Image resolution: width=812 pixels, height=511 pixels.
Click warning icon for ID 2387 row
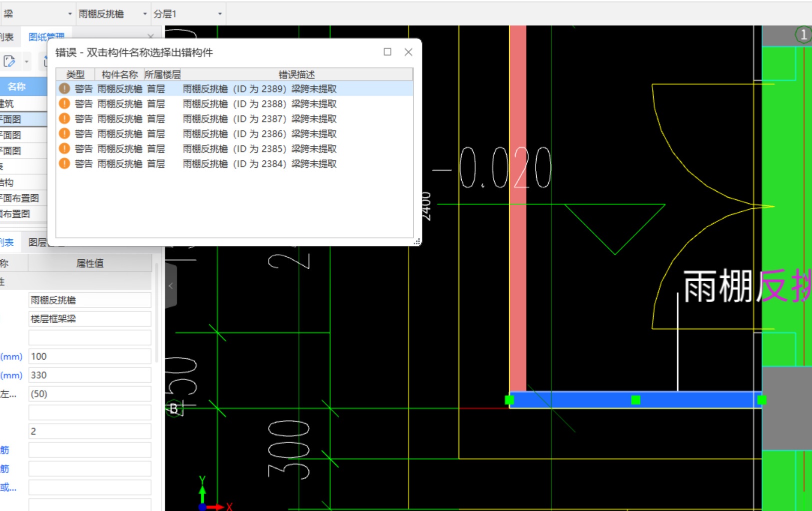(64, 118)
